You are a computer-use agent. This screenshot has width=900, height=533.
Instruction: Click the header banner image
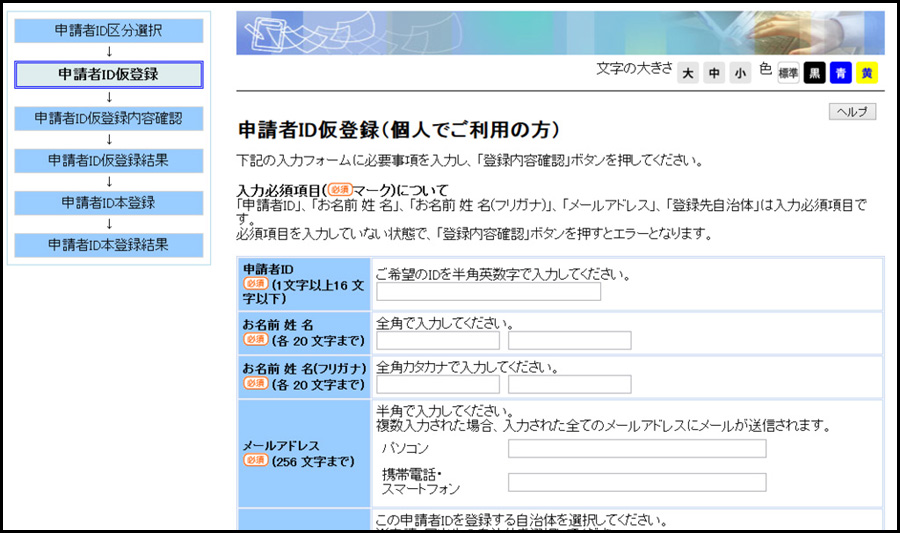pyautogui.click(x=560, y=33)
